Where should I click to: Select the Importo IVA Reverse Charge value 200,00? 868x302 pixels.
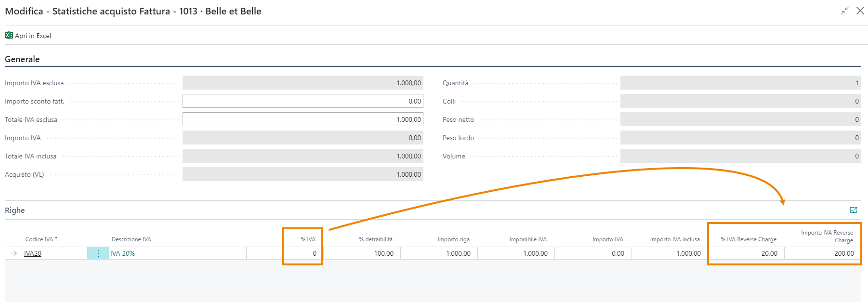[823, 253]
